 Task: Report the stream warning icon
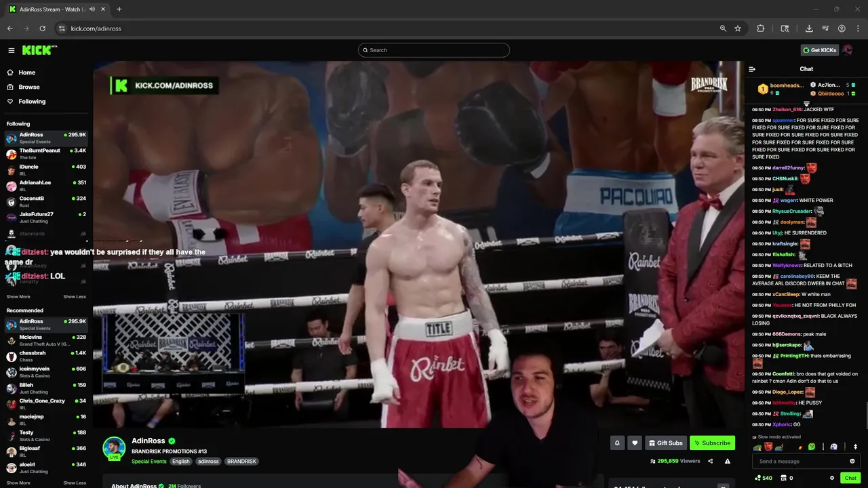click(728, 461)
